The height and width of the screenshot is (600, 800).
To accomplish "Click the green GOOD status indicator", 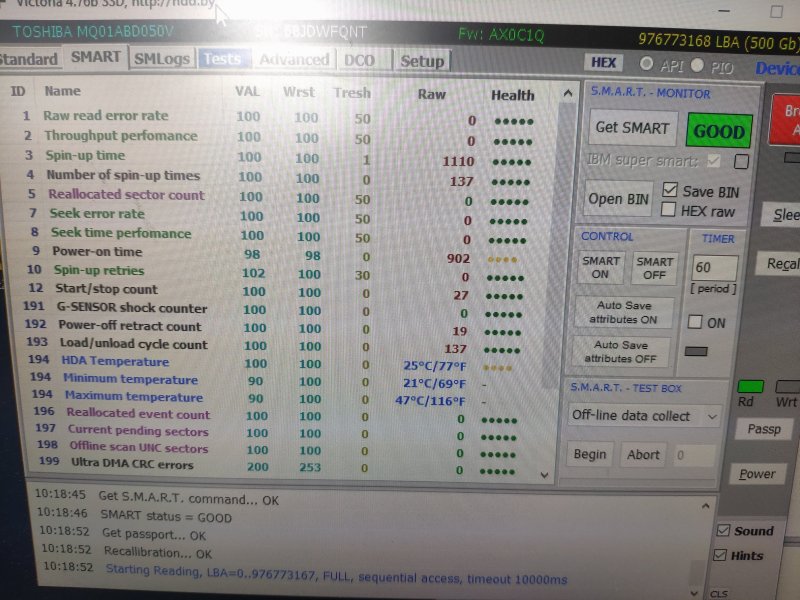I will [720, 130].
